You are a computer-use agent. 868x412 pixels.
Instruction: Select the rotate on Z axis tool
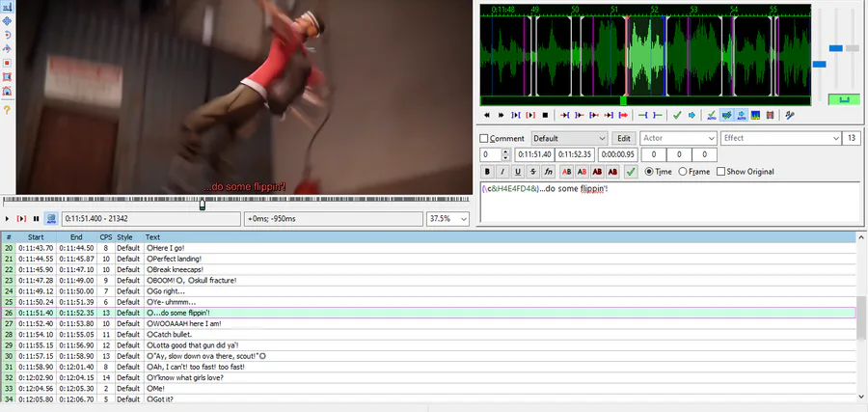(7, 35)
